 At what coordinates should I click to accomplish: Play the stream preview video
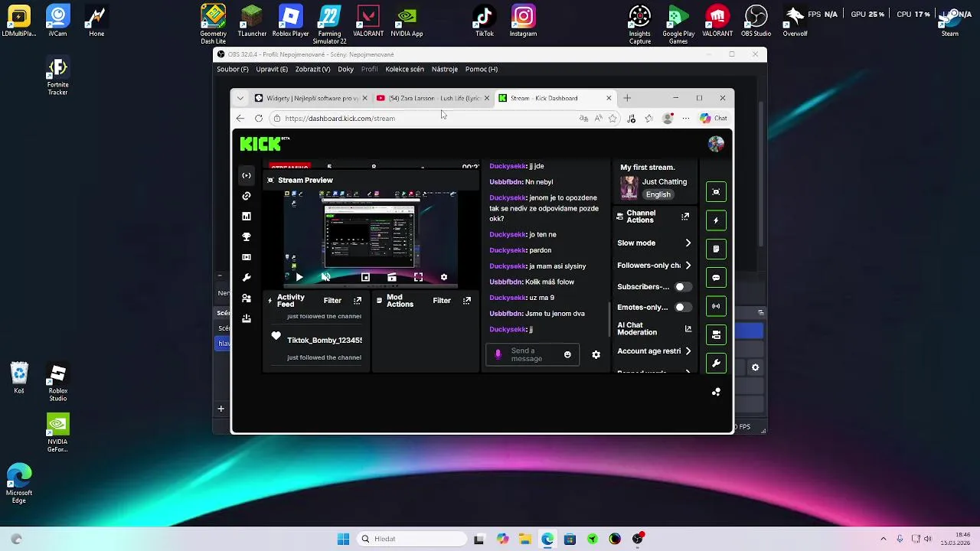(x=299, y=277)
